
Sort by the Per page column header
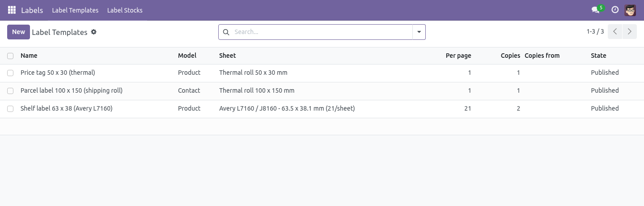458,56
